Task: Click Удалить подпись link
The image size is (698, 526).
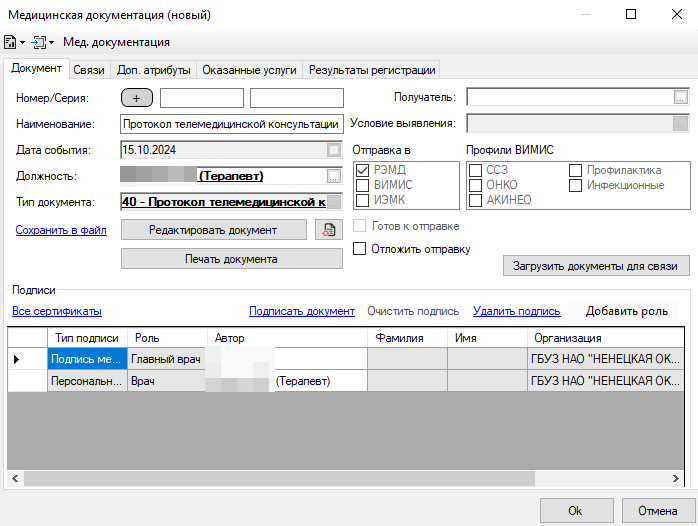Action: (x=516, y=311)
